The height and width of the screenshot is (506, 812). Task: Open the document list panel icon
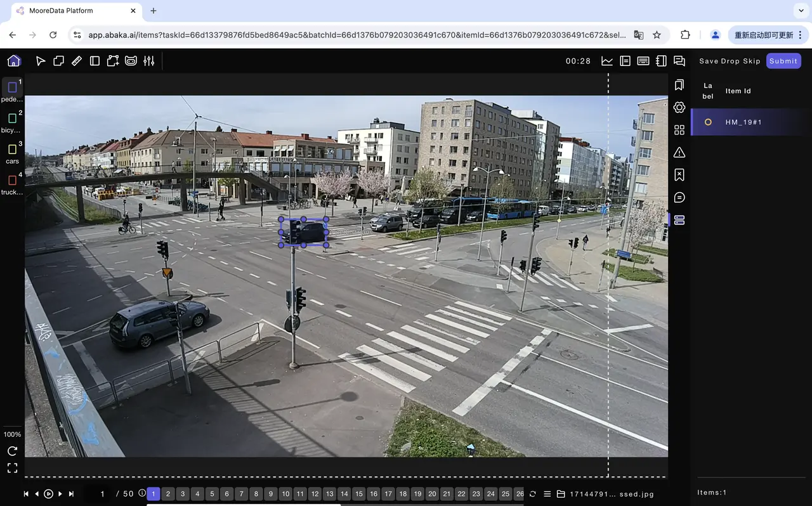625,61
